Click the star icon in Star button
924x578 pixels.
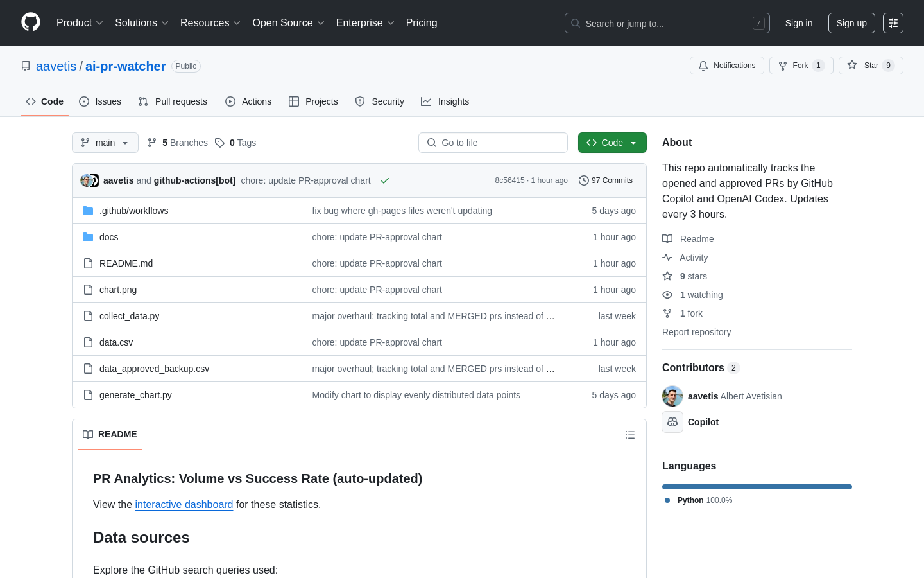(x=852, y=65)
